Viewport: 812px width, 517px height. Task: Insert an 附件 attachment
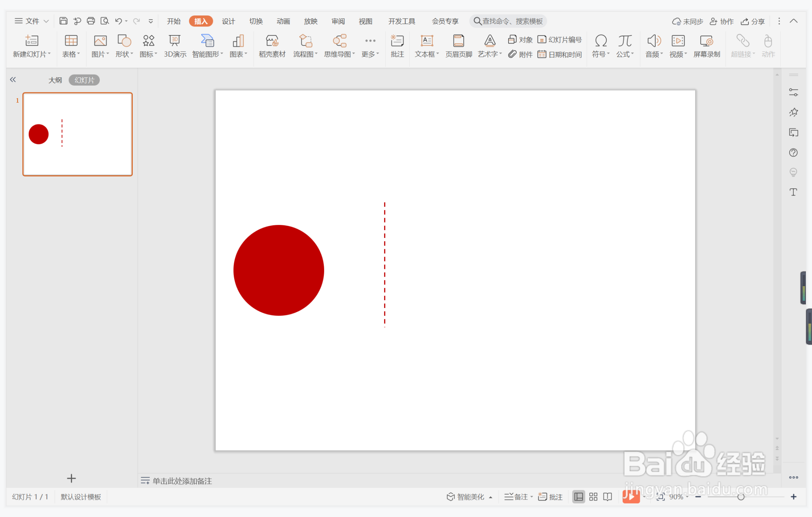pos(520,54)
